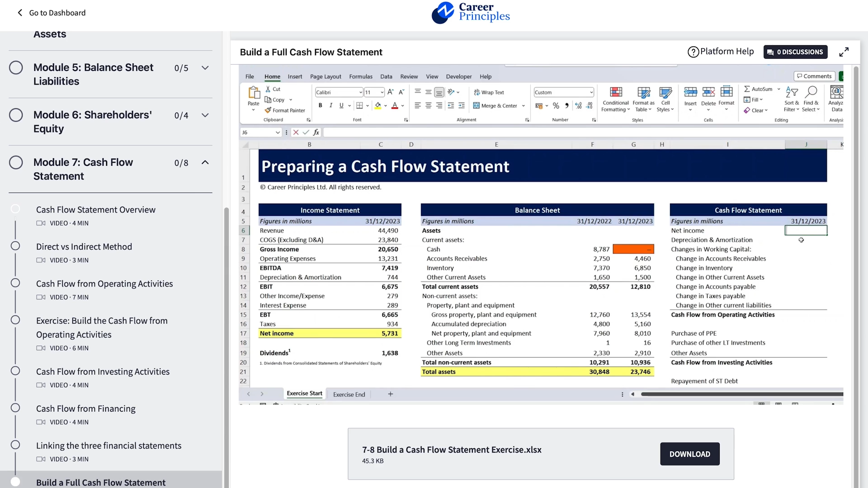Toggle completion circle for Direct vs Indirect Method

pyautogui.click(x=15, y=246)
